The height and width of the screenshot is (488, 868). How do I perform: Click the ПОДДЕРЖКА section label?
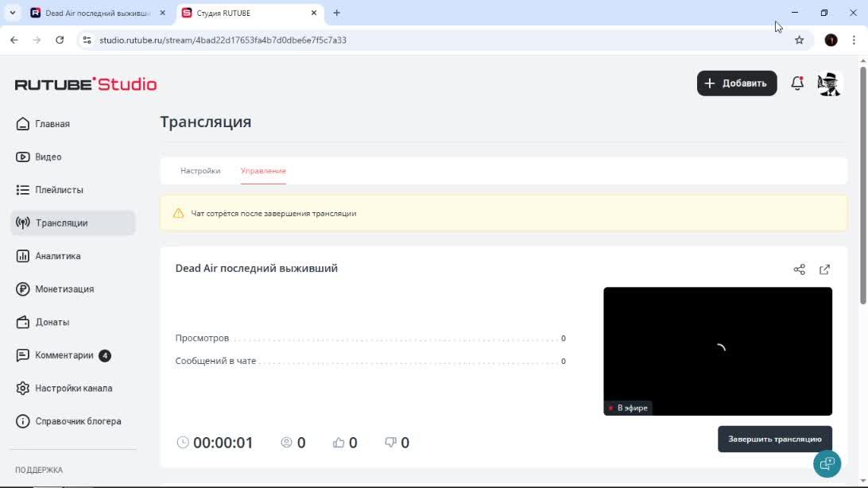(x=39, y=470)
